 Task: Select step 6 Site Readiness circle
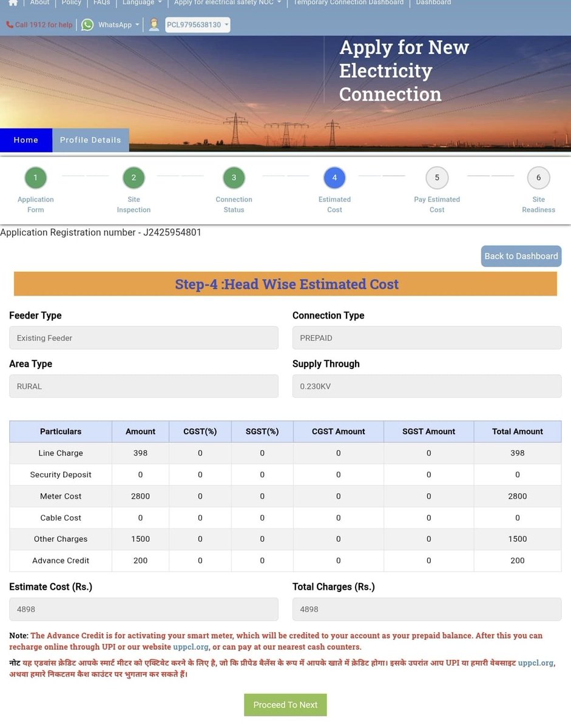coord(538,178)
